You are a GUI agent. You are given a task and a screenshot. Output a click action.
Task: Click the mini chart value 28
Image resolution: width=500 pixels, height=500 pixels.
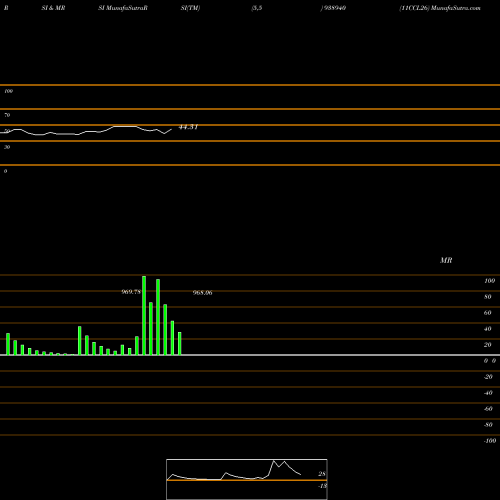tap(322, 474)
